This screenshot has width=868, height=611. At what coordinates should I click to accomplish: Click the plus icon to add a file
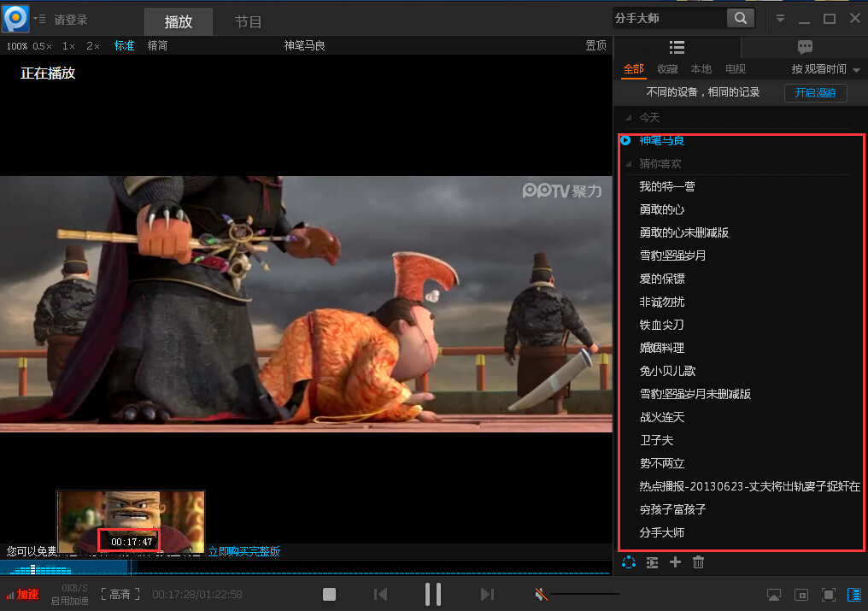click(676, 562)
